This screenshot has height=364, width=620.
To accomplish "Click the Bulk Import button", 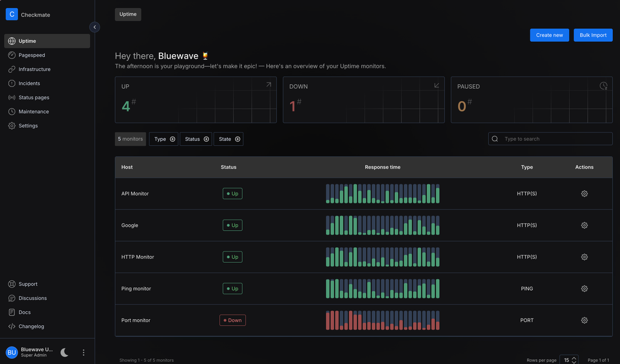I will [x=593, y=35].
